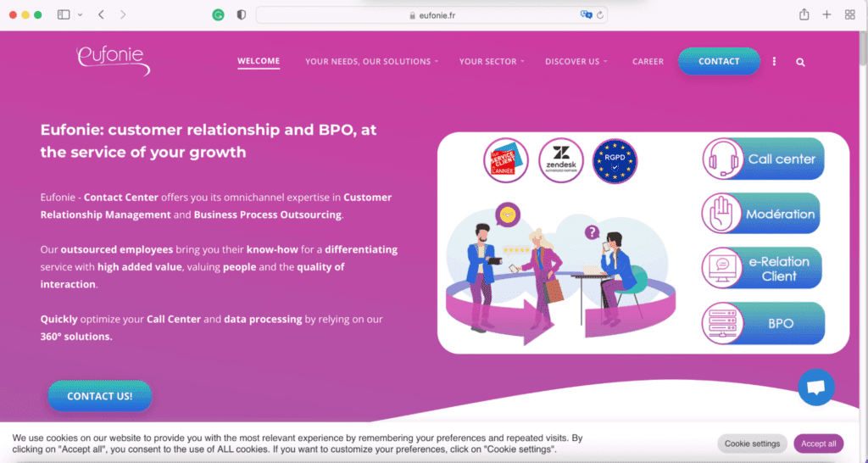Go forward with the Safari forward arrow
The image size is (868, 463).
(123, 15)
